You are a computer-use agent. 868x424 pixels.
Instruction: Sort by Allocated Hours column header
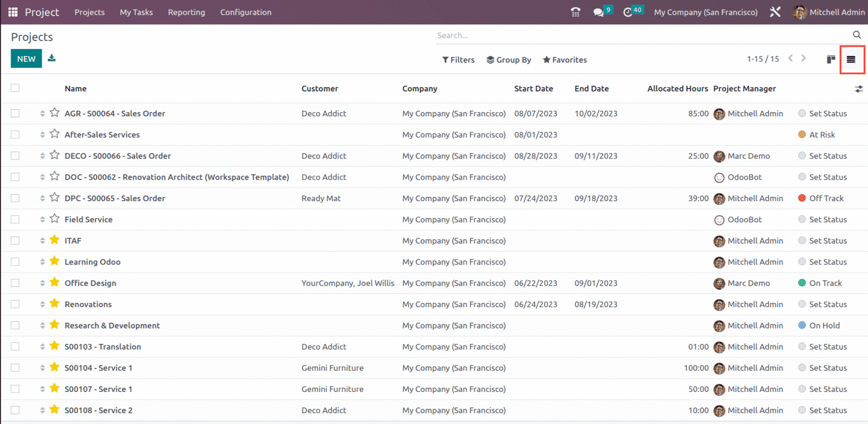click(x=678, y=89)
